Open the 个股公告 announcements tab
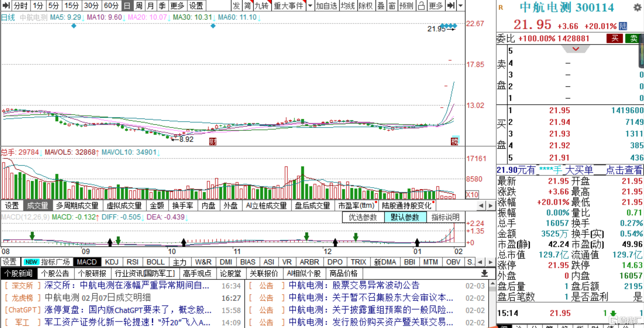 [55, 273]
